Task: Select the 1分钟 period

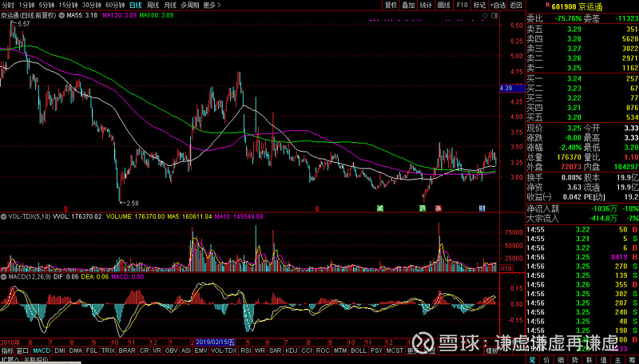Action: [26, 6]
